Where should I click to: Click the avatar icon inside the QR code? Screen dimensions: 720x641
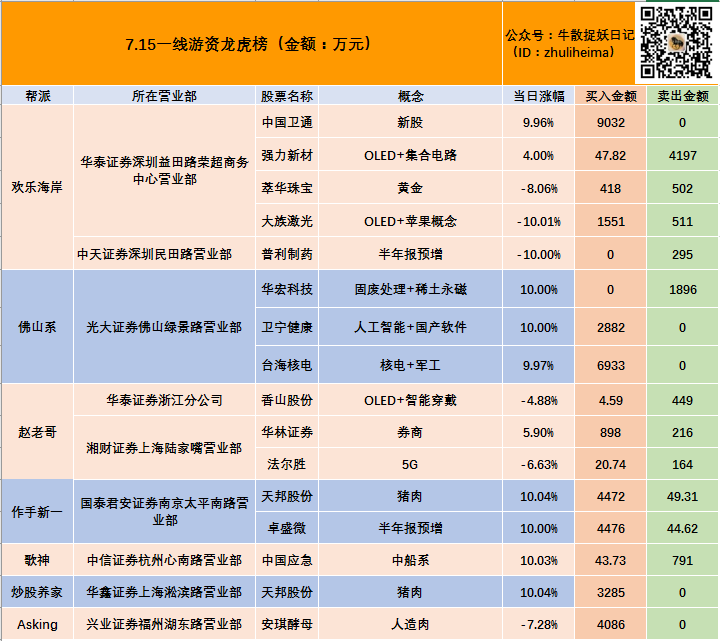tap(676, 44)
